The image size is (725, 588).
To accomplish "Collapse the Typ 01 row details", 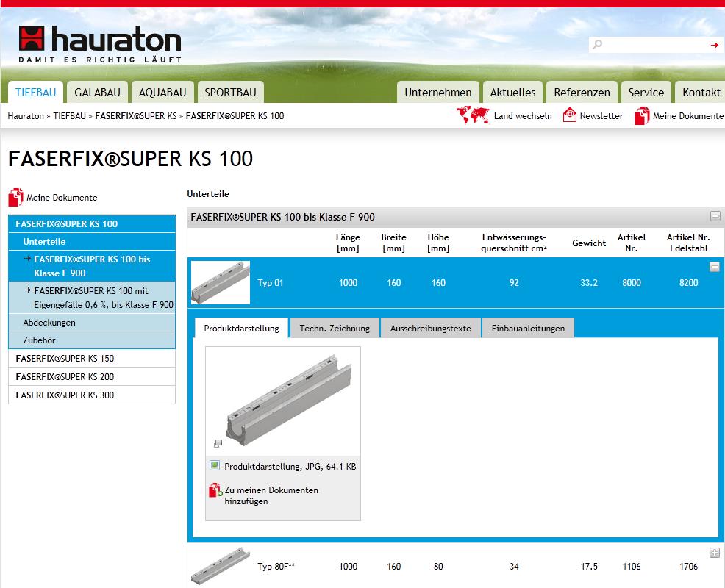I will (x=715, y=267).
